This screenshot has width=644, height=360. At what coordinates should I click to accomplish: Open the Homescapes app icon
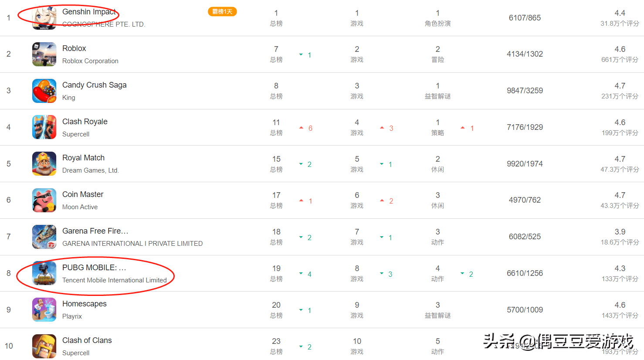[x=44, y=309]
